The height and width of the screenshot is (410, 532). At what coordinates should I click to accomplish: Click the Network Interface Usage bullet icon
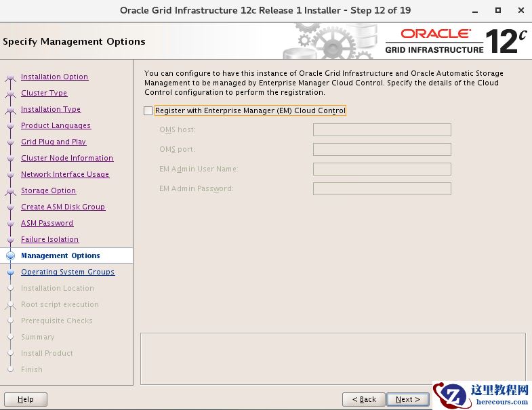11,175
